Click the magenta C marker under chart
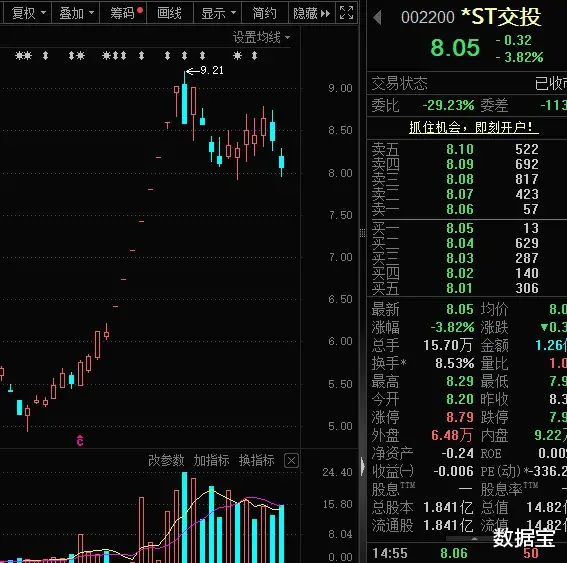 coord(80,440)
